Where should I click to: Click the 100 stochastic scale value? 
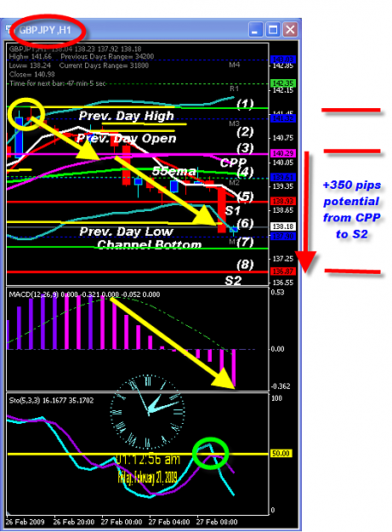[x=276, y=398]
